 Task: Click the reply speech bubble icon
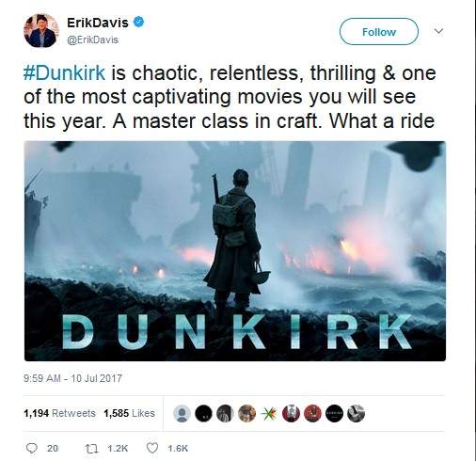31,448
